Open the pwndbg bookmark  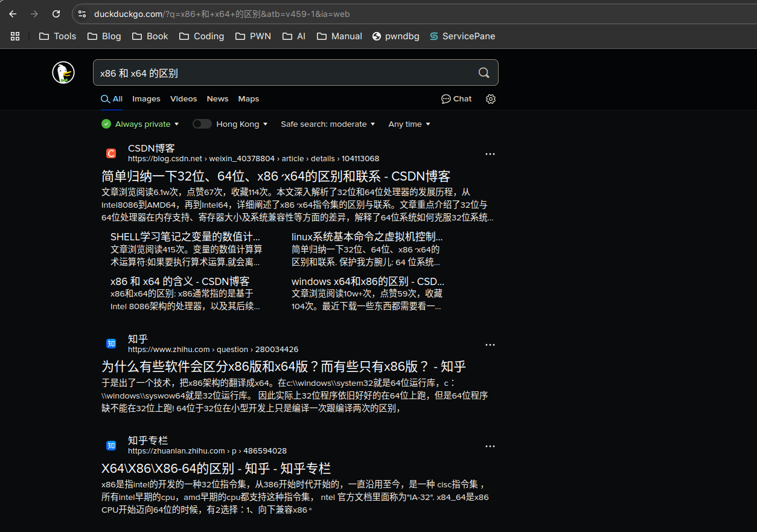pyautogui.click(x=396, y=36)
